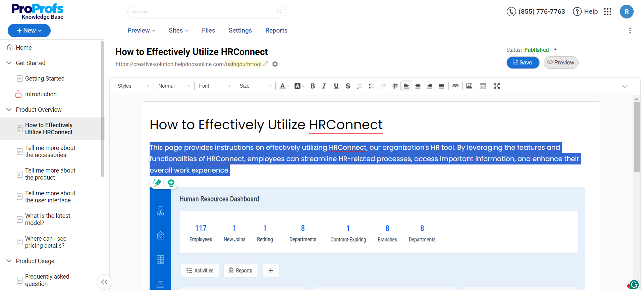
Task: Insert a bulleted list
Action: tap(371, 86)
